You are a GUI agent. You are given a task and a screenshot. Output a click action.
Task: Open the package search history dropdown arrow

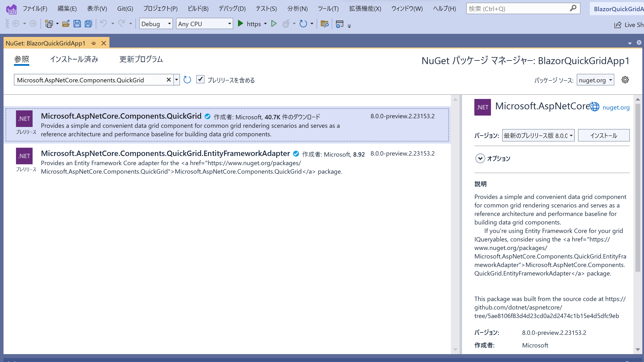(x=176, y=80)
